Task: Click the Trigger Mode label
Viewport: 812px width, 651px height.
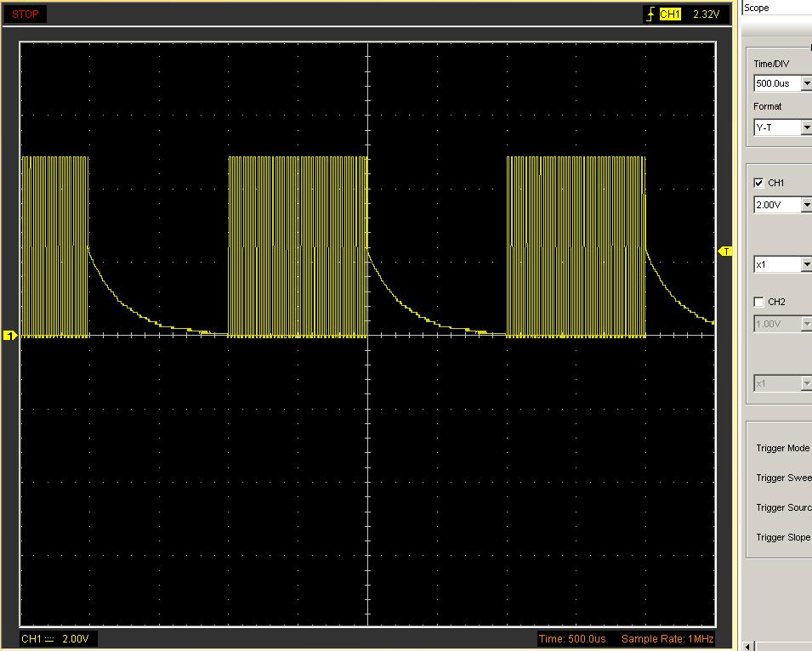Action: [x=782, y=448]
